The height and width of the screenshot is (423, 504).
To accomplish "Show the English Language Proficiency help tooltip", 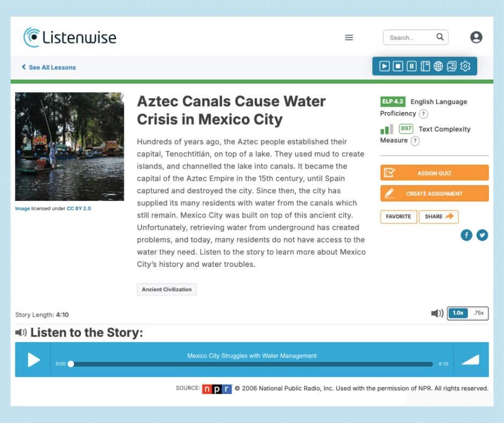I will 424,114.
